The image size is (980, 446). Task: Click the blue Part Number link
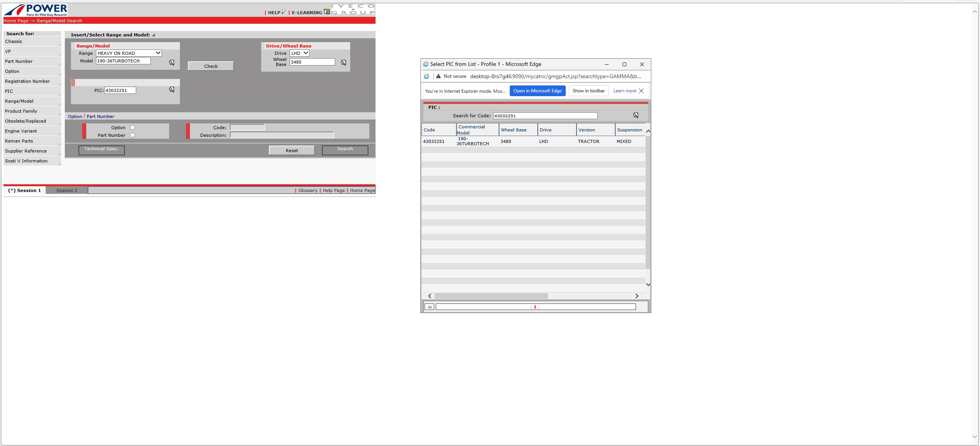(100, 116)
